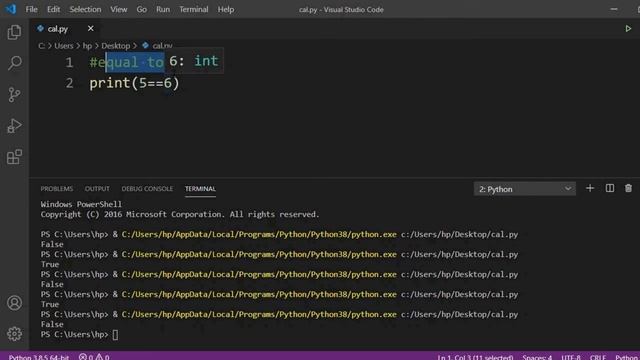Switch to the PROBLEMS panel tab
This screenshot has width=640, height=360.
click(57, 189)
